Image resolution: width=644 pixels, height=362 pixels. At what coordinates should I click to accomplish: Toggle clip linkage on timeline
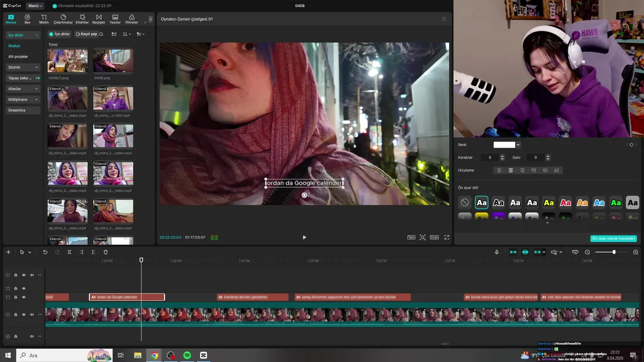coord(537,252)
